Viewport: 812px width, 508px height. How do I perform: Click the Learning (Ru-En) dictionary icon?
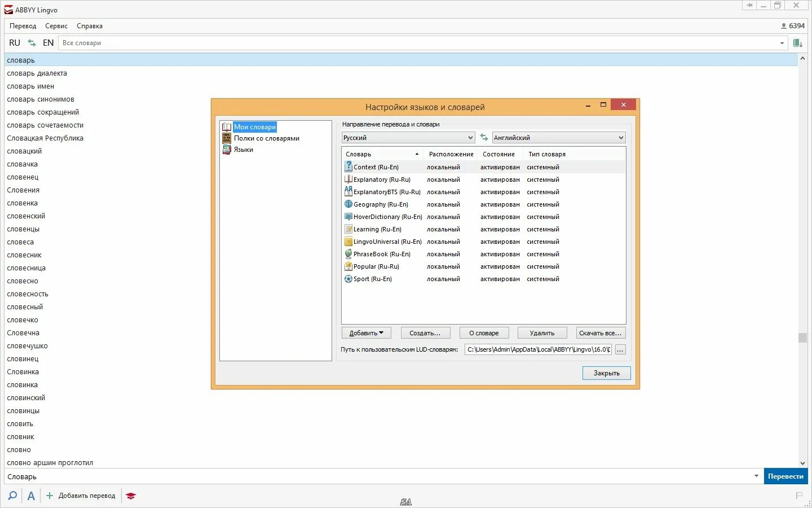click(x=348, y=229)
